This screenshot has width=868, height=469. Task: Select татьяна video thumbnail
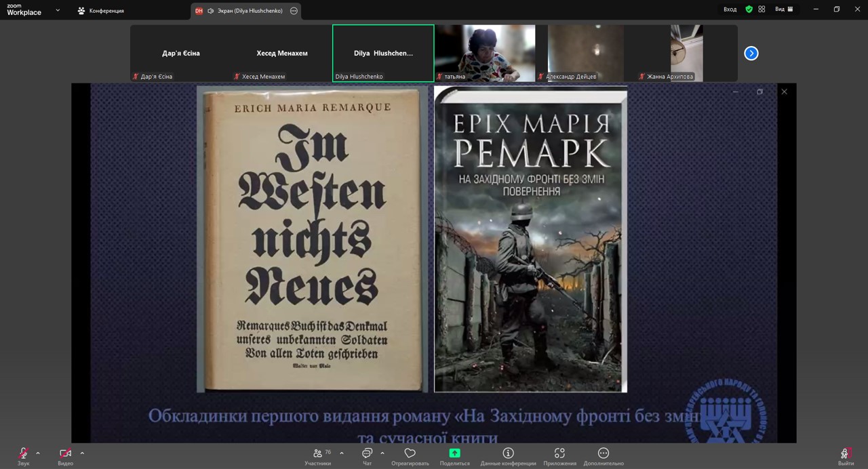(485, 54)
